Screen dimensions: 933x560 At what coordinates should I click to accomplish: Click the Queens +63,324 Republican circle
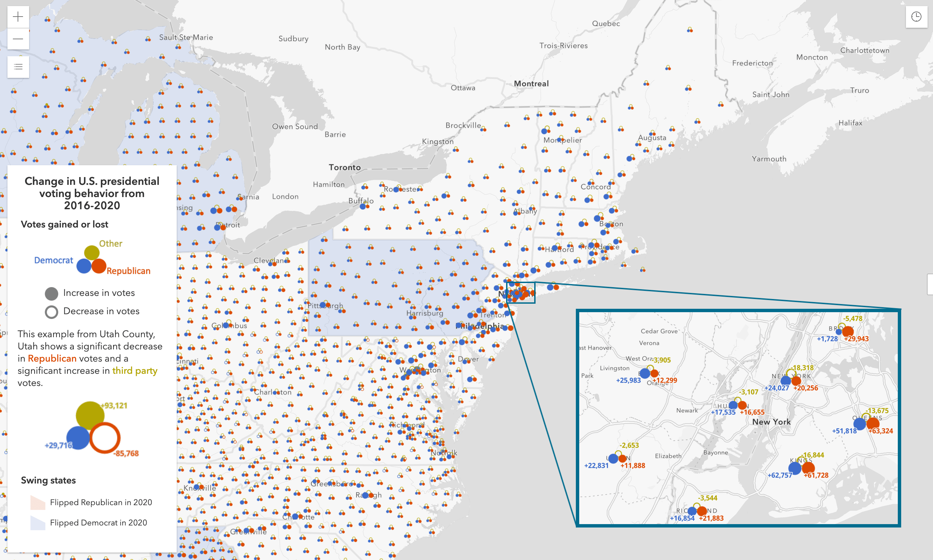873,424
